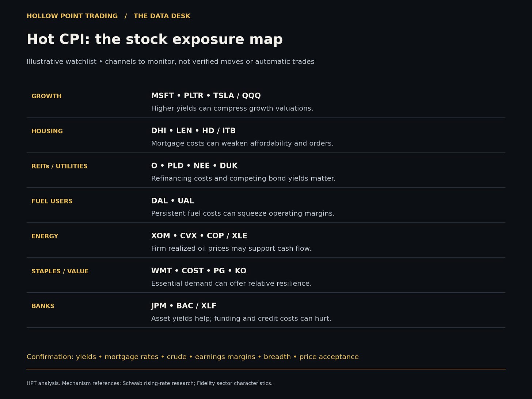The width and height of the screenshot is (532, 399).
Task: Click 'Essential demand can offer relative resilience.'
Action: coord(231,284)
